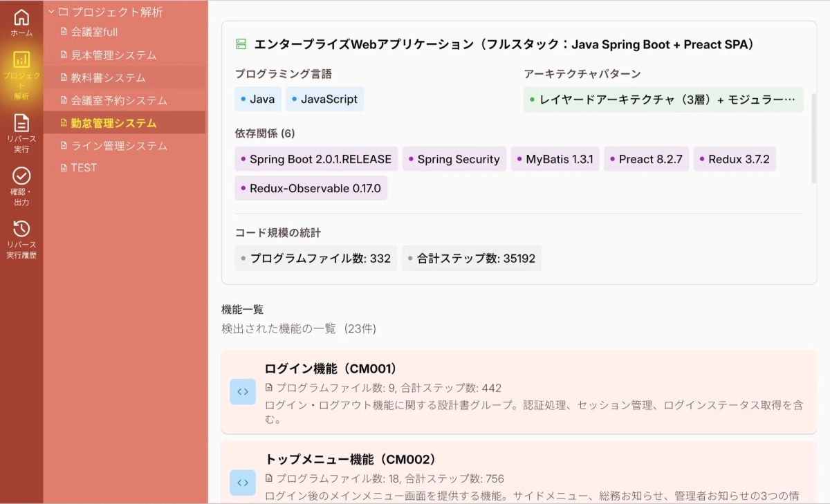Click the Spring Security dependency tag

point(454,159)
